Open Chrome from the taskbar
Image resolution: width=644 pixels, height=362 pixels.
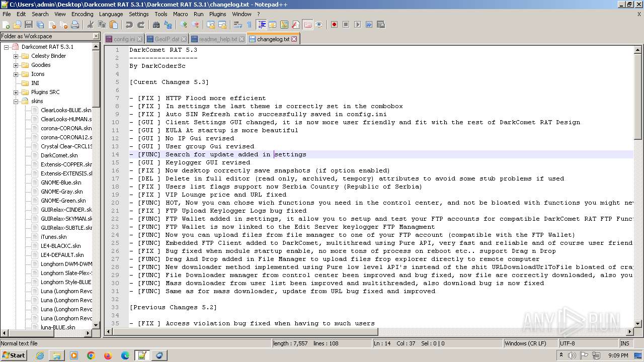tap(91, 355)
